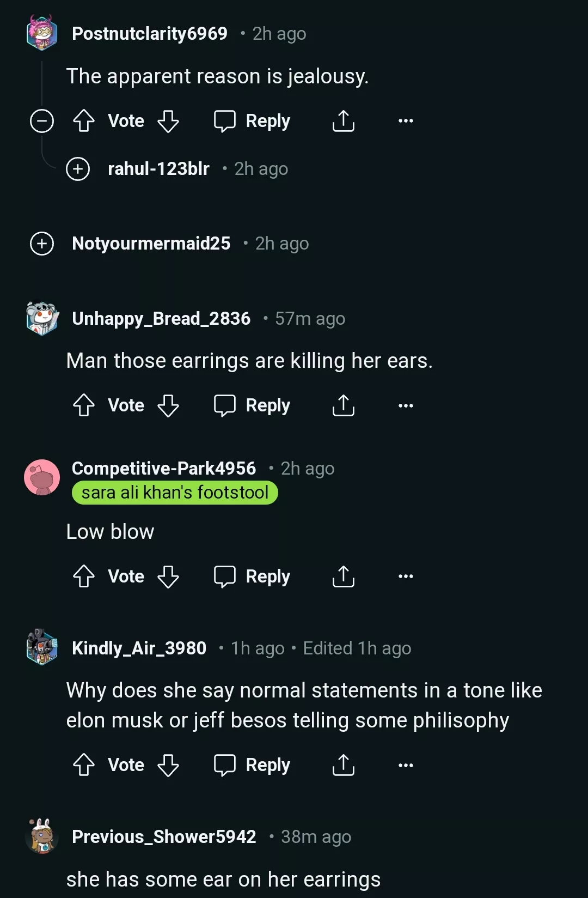This screenshot has height=898, width=588.
Task: Click the share icon on Unhappy_Bread_2836's comment
Action: pyautogui.click(x=342, y=405)
